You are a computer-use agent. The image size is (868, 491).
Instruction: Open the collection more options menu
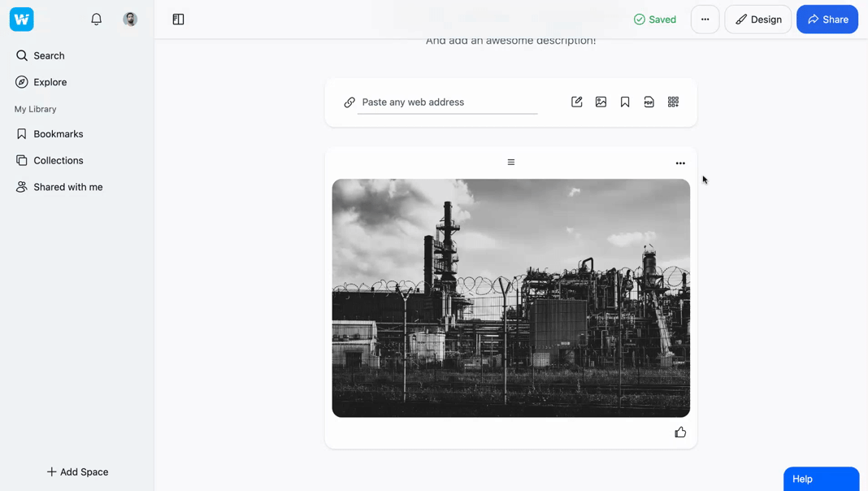click(x=705, y=20)
